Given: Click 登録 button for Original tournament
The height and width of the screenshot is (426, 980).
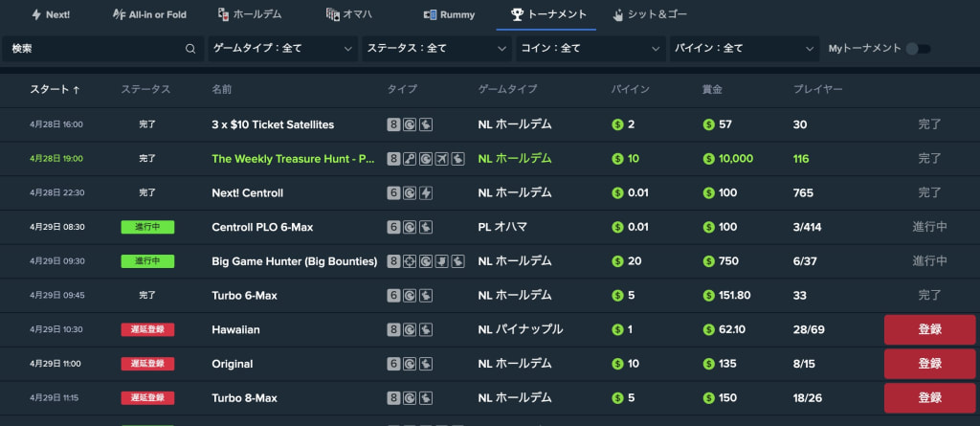Looking at the screenshot, I should 929,364.
